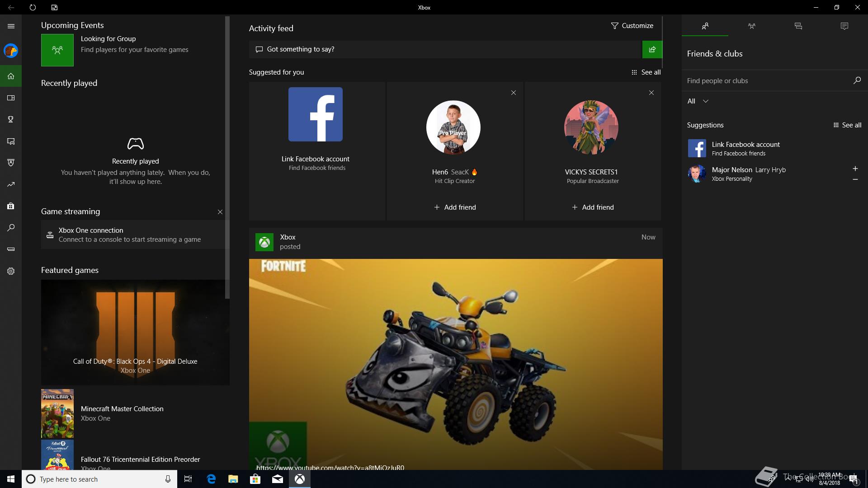Open Achievements trophy icon
This screenshot has height=488, width=868.
(x=11, y=119)
